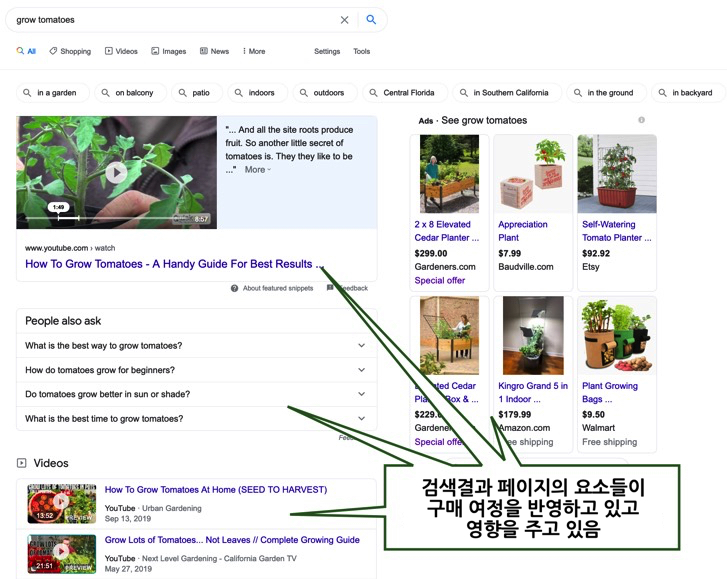Image resolution: width=727 pixels, height=579 pixels.
Task: Open the Images tab
Action: tap(169, 51)
